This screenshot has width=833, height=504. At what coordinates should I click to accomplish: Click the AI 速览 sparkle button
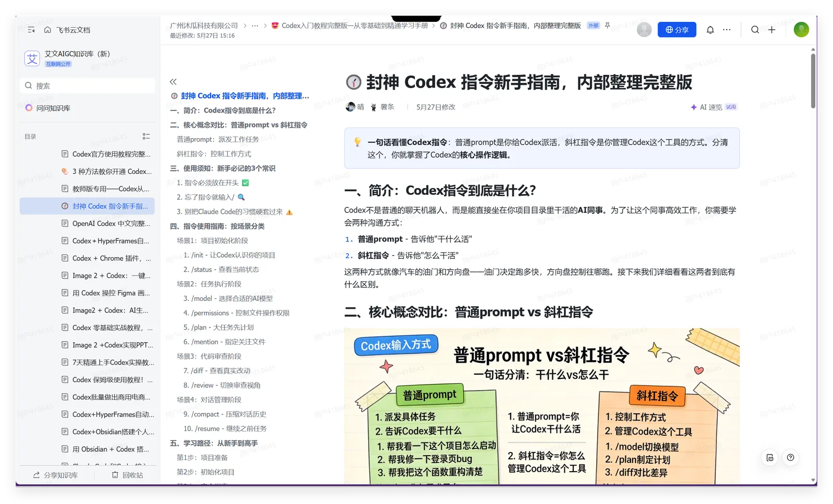point(713,107)
